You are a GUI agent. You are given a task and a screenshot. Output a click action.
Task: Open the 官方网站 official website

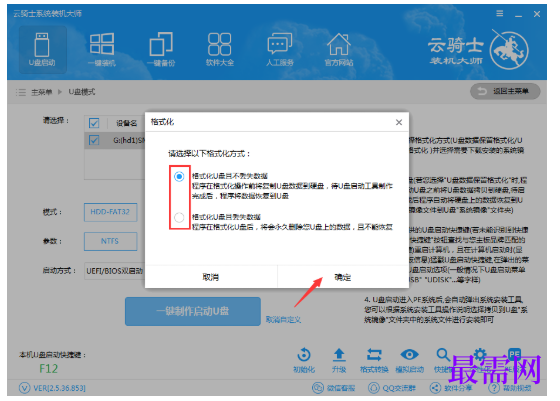click(339, 49)
